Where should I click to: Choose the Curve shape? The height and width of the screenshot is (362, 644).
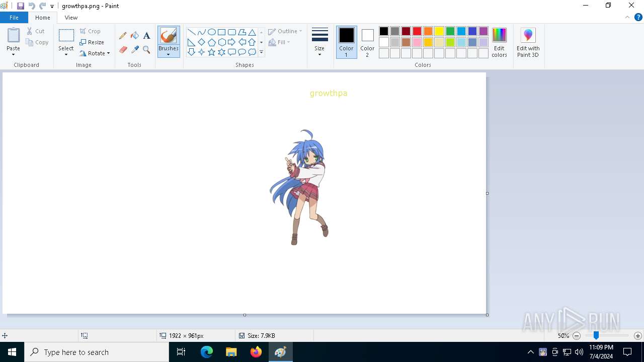[202, 32]
